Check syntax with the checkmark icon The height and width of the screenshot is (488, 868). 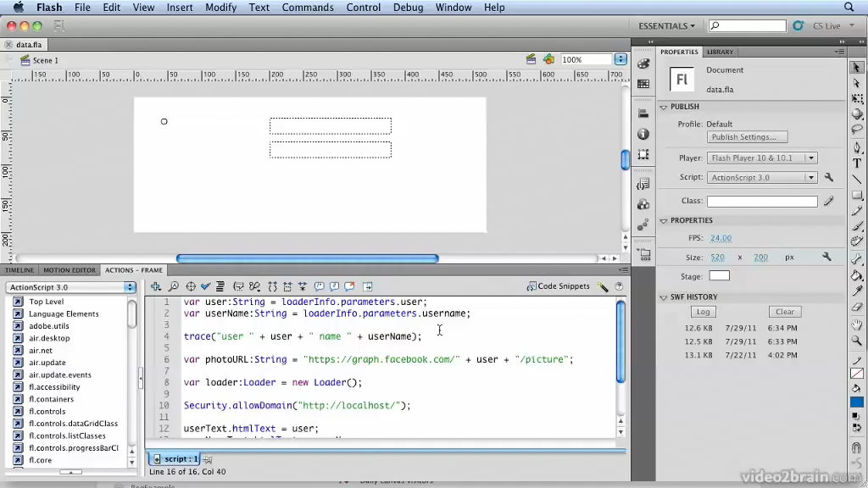(x=205, y=286)
